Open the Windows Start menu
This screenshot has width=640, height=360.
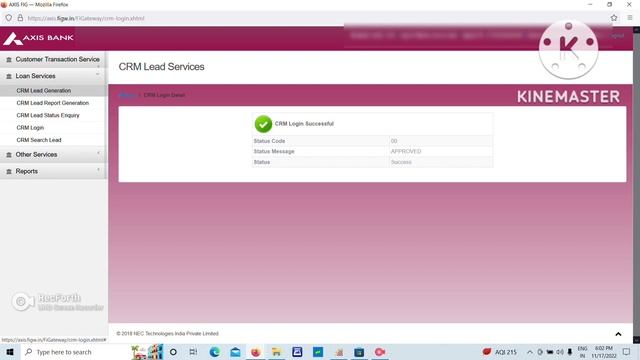click(10, 352)
